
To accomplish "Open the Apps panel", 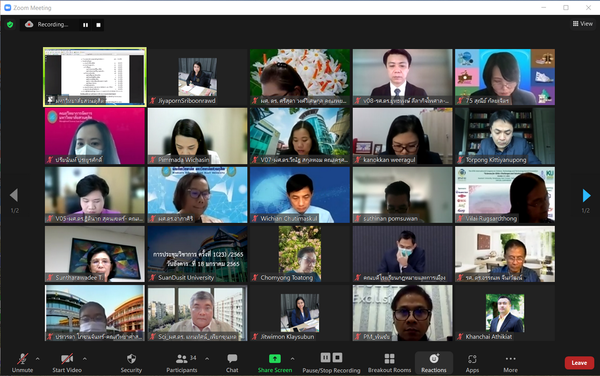I will point(472,362).
